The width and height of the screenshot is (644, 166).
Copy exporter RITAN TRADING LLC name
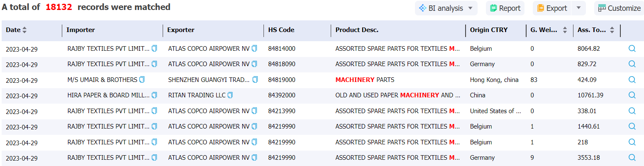pyautogui.click(x=230, y=95)
